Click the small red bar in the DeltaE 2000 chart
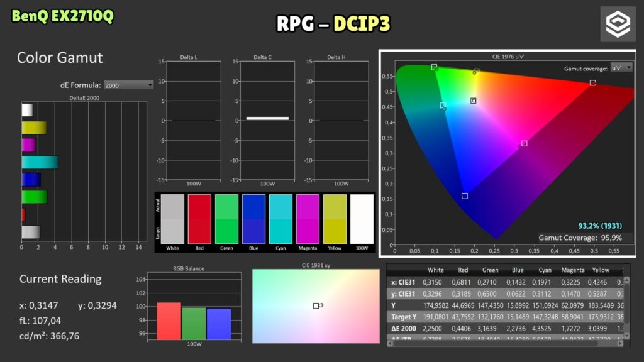The image size is (644, 362). point(23,215)
